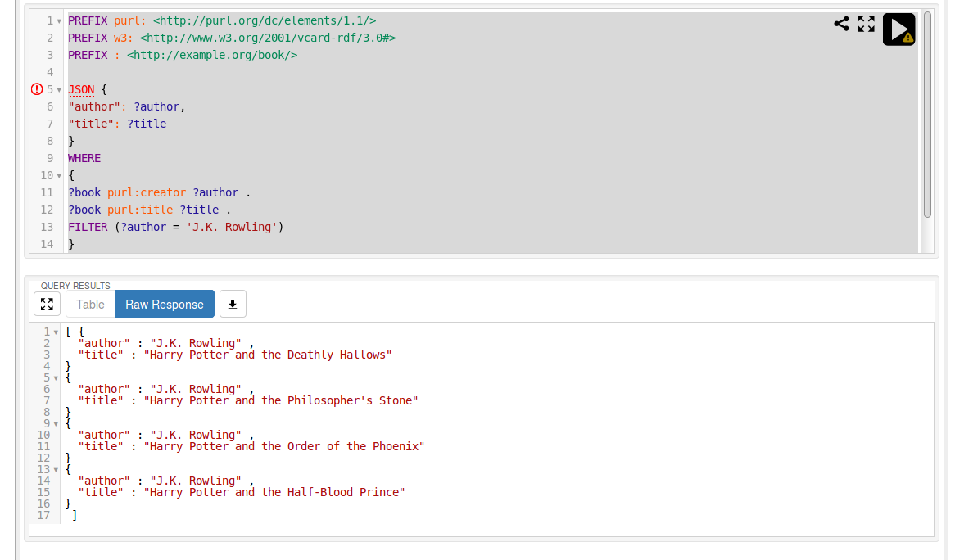The width and height of the screenshot is (964, 560).
Task: Click the ?author variable on line 6
Action: 156,106
